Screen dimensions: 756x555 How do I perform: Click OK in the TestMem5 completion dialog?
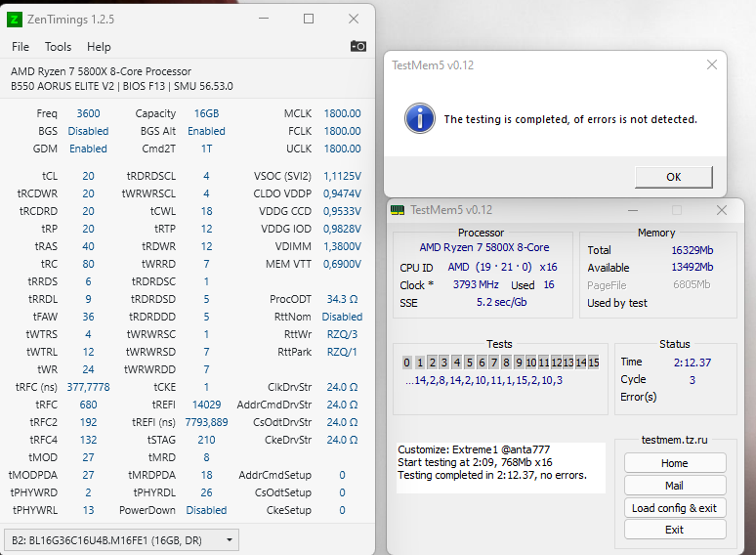674,177
